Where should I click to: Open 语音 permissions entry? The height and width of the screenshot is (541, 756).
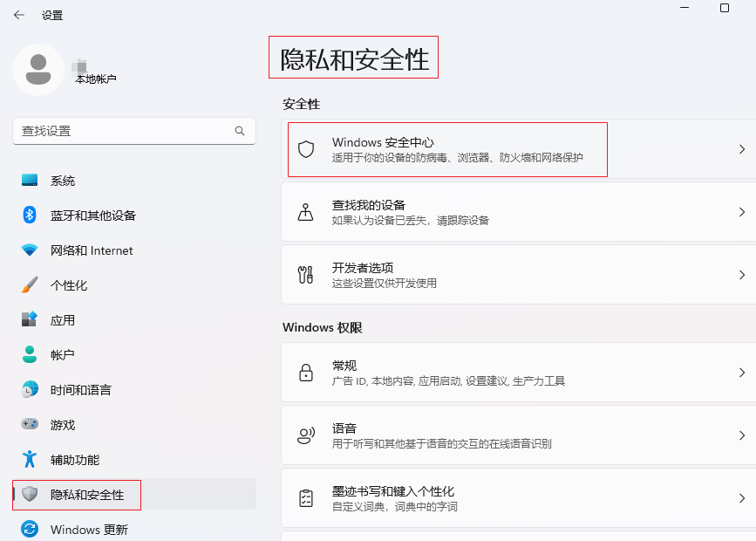[519, 435]
